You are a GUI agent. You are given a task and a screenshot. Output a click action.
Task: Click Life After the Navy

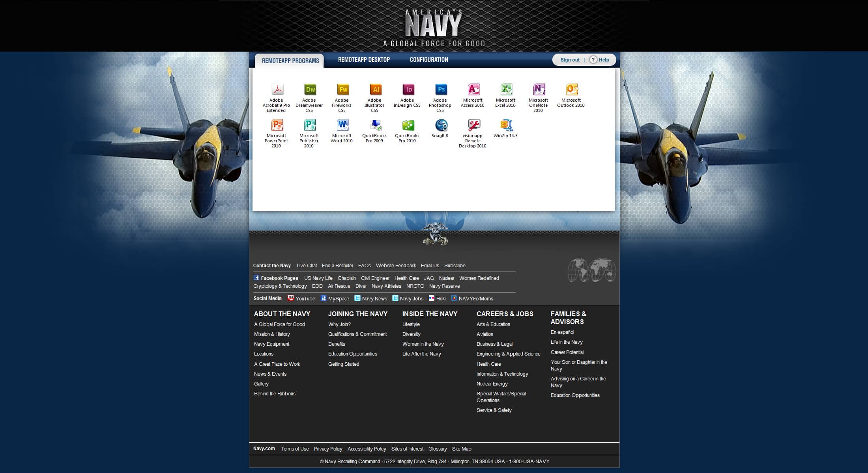pyautogui.click(x=422, y=354)
